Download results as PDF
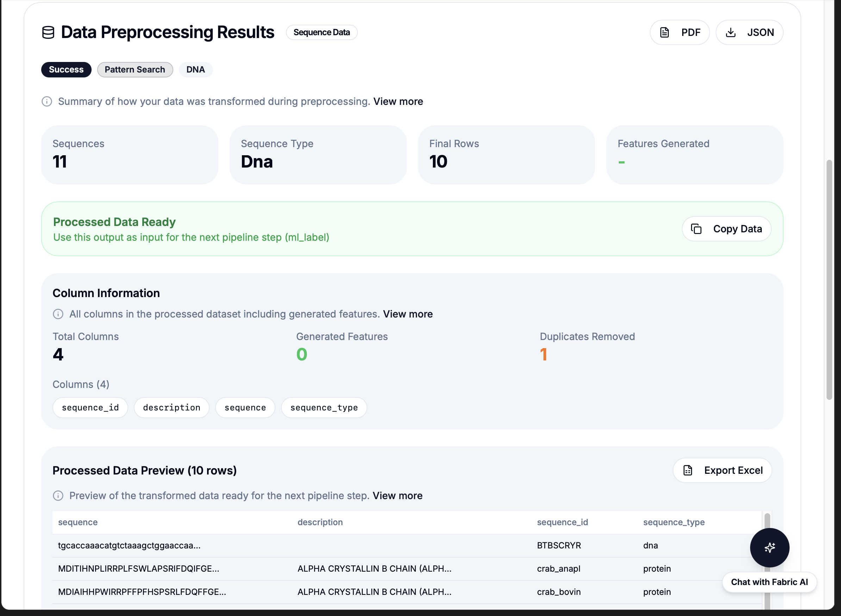841x616 pixels. pyautogui.click(x=679, y=32)
